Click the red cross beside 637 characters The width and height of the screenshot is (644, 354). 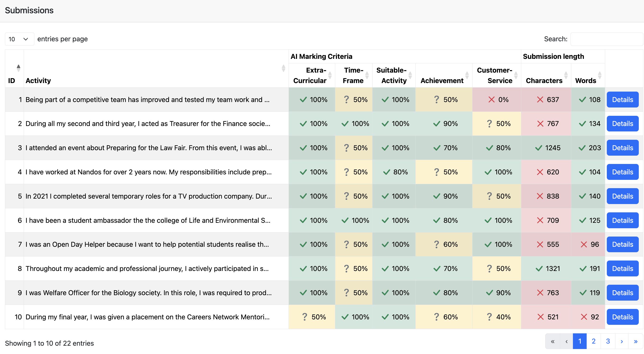(x=540, y=100)
